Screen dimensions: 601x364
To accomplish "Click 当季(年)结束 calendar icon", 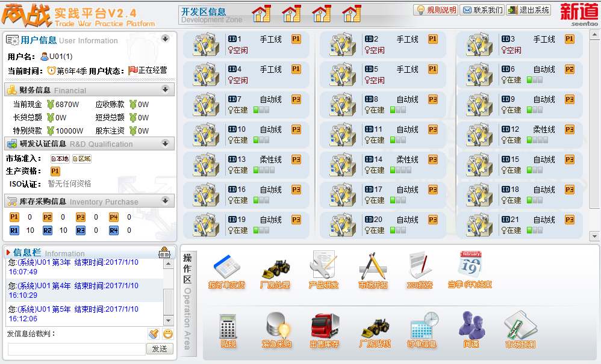I will click(x=470, y=265).
